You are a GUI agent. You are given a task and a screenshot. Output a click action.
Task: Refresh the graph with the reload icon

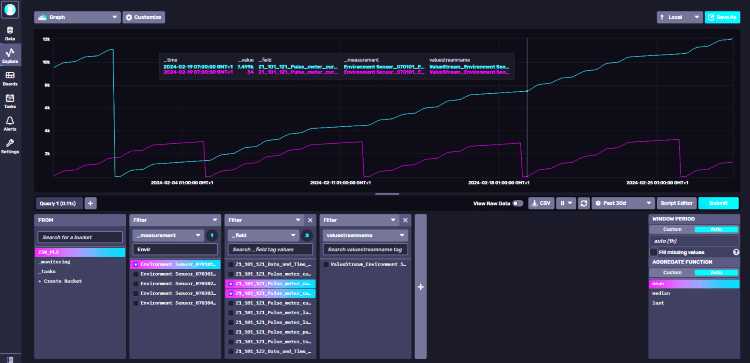pyautogui.click(x=584, y=203)
